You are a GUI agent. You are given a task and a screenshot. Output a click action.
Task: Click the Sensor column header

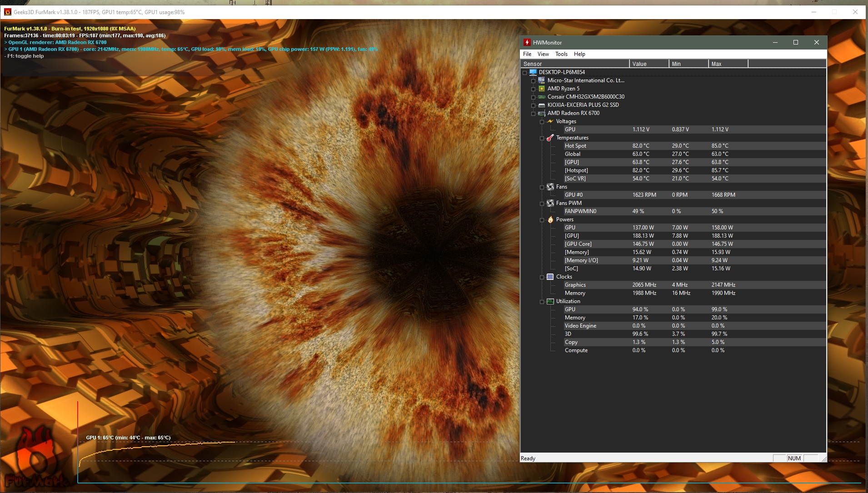pos(575,64)
